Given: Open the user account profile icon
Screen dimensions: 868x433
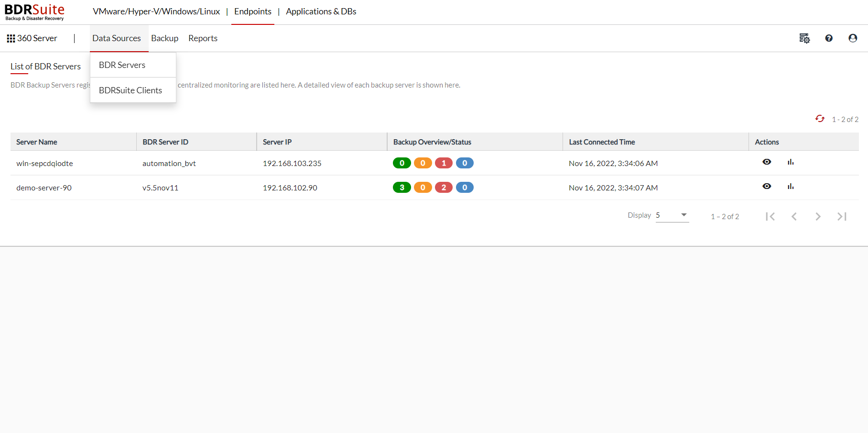Looking at the screenshot, I should [853, 38].
